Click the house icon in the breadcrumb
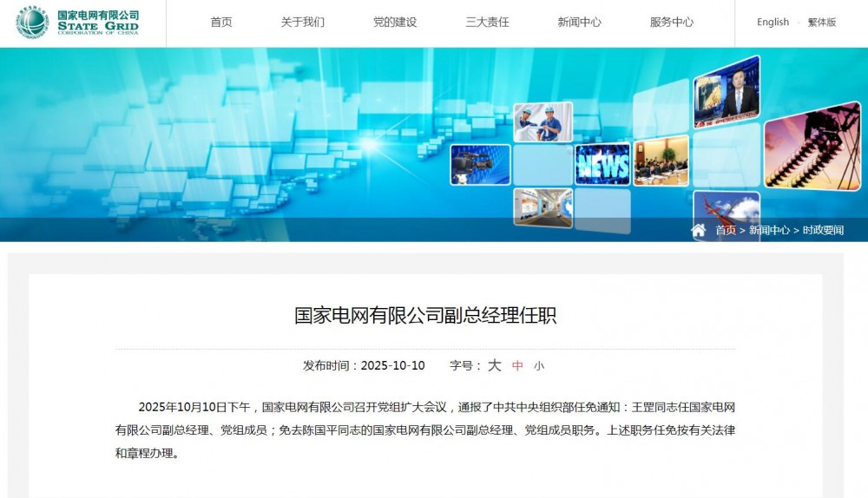868x498 pixels. coord(699,230)
